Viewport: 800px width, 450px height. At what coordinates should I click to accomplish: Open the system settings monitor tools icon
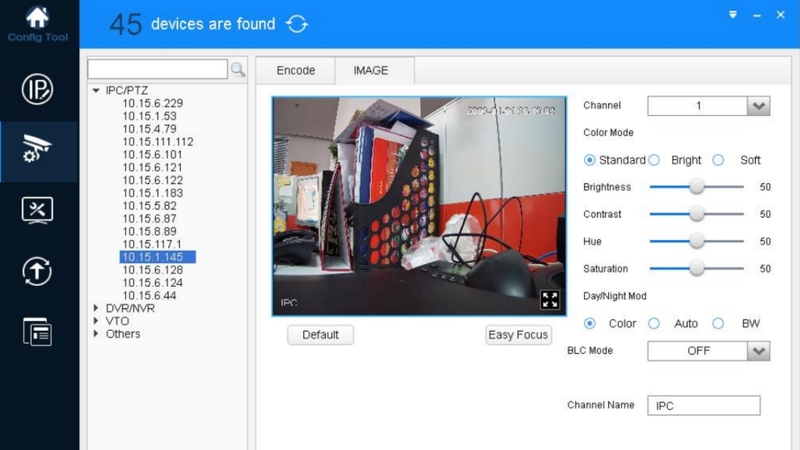(x=37, y=210)
